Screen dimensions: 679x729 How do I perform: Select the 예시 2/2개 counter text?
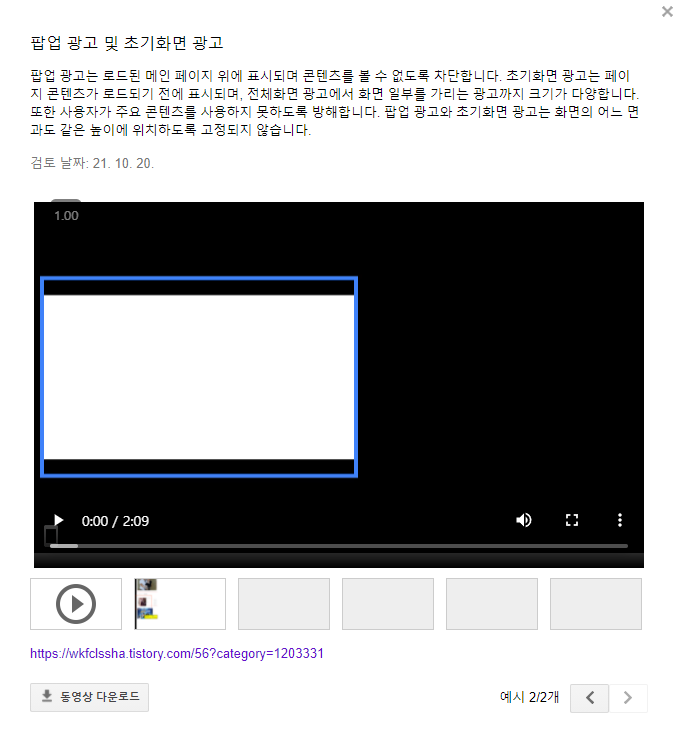[x=529, y=697]
